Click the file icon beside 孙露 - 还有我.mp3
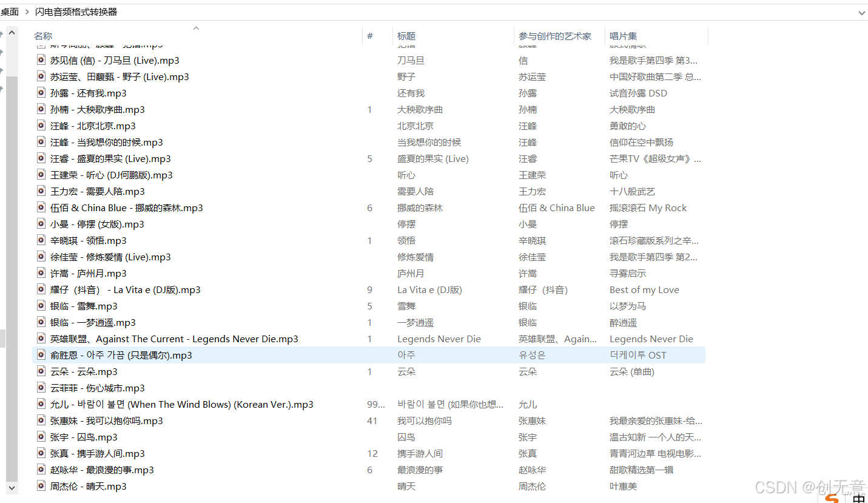Screen dimensions: 868x503 point(41,93)
